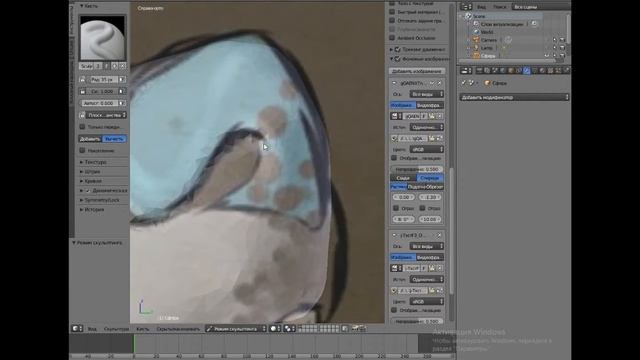Open the viewport shading selector icon
640x360 pixels.
click(275, 329)
